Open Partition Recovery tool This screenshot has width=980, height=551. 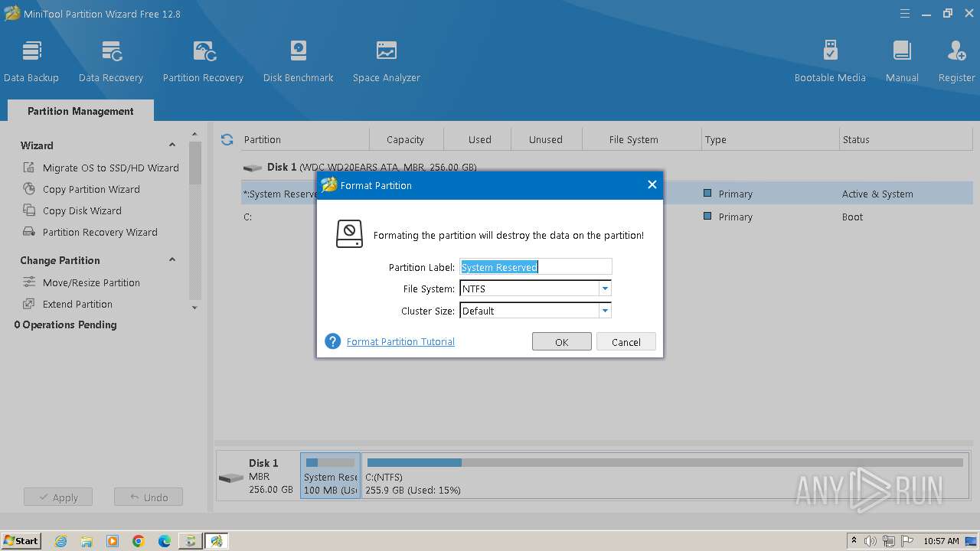[x=203, y=60]
